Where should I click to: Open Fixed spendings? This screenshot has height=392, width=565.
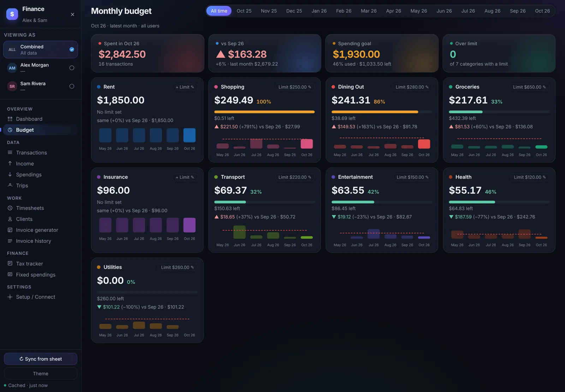(41, 275)
